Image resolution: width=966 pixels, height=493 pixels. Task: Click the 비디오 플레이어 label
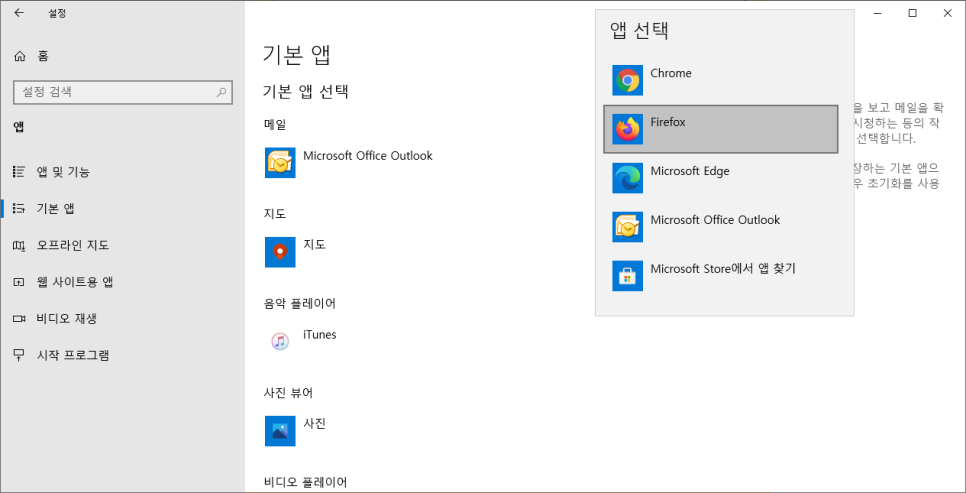click(306, 482)
